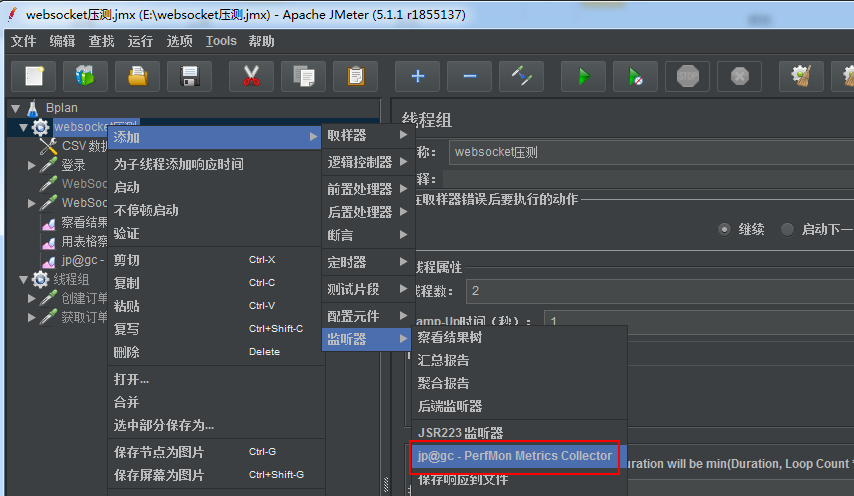
Task: Click the Copy toolbar icon
Action: click(303, 76)
